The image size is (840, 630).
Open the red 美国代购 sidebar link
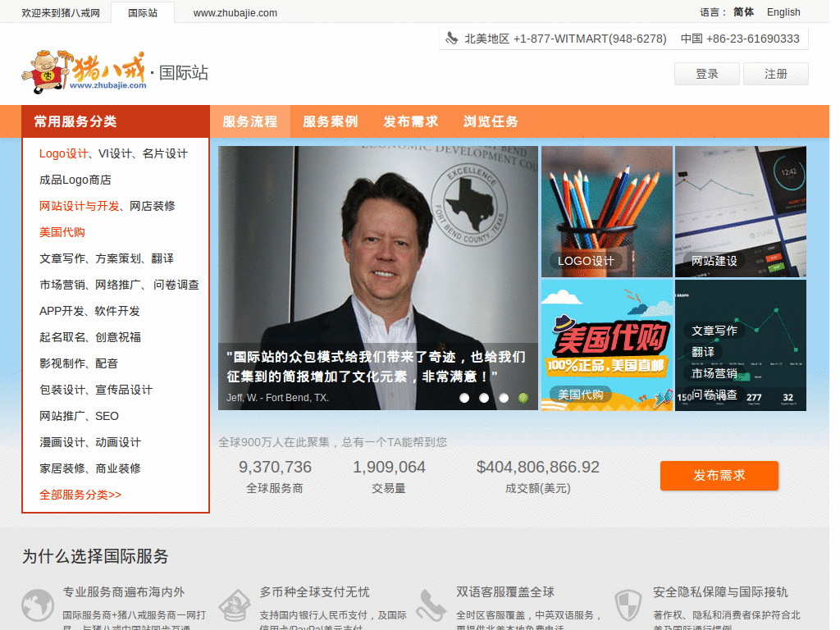[62, 232]
